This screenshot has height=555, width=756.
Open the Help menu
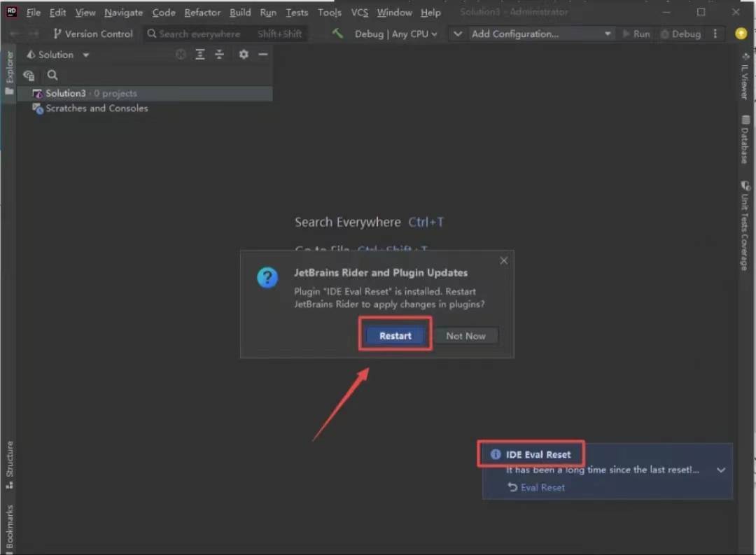coord(430,13)
